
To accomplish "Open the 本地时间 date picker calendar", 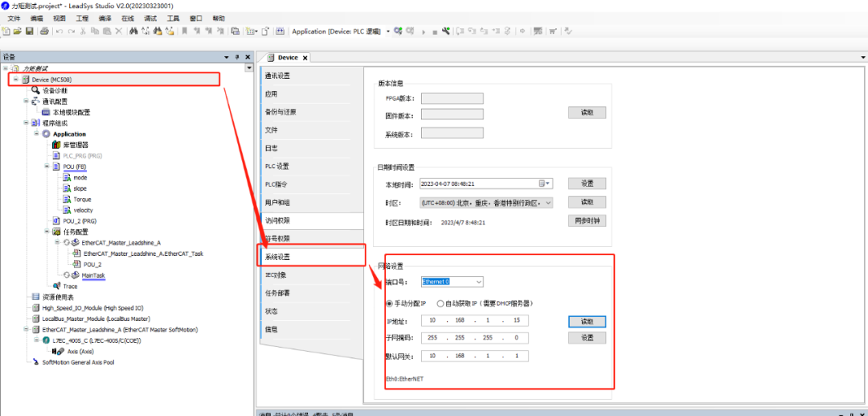I will tap(545, 183).
